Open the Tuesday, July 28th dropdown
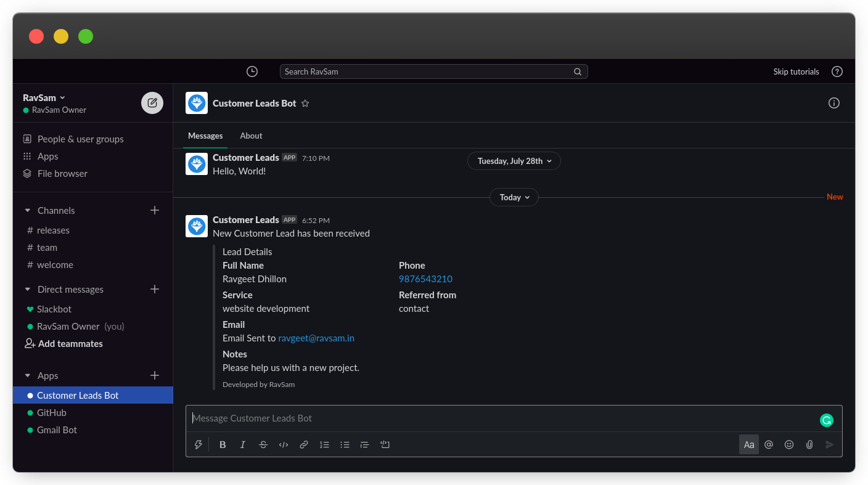Viewport: 868px width, 485px height. 514,161
